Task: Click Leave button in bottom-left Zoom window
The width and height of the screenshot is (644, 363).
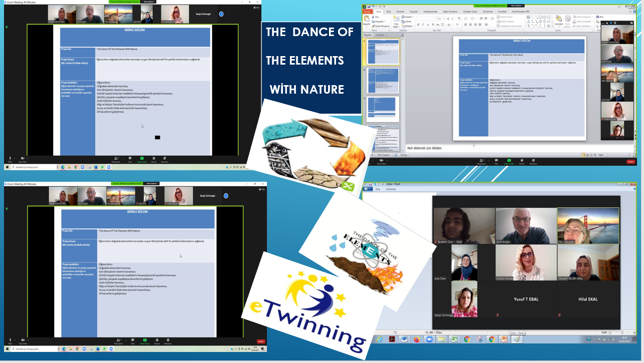Action: (261, 341)
